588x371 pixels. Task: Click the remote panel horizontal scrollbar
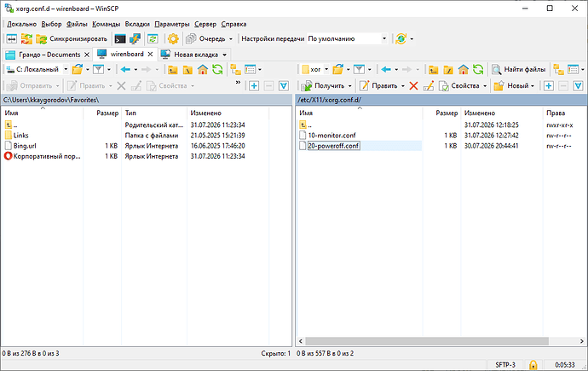426,341
